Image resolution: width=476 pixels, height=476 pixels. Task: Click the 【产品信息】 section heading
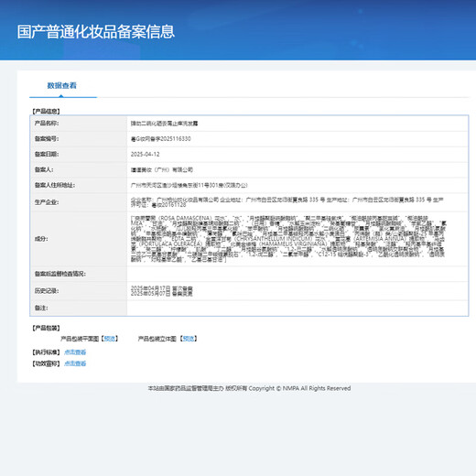pyautogui.click(x=46, y=112)
